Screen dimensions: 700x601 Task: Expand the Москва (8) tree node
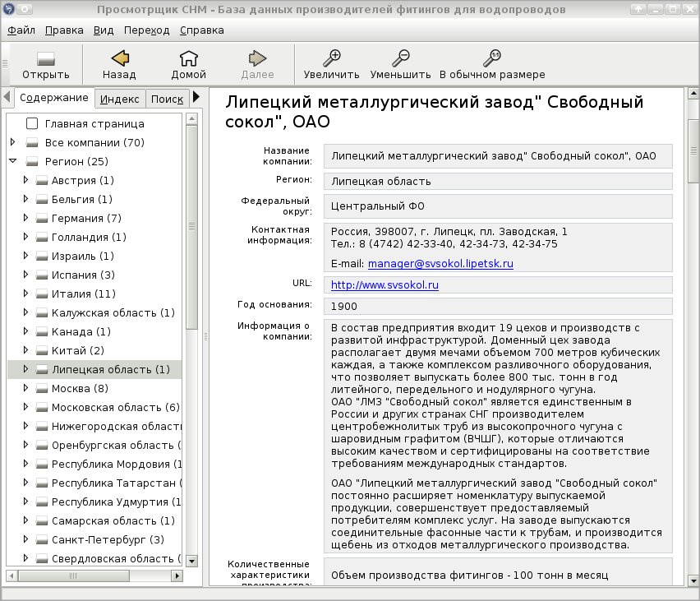(x=25, y=388)
